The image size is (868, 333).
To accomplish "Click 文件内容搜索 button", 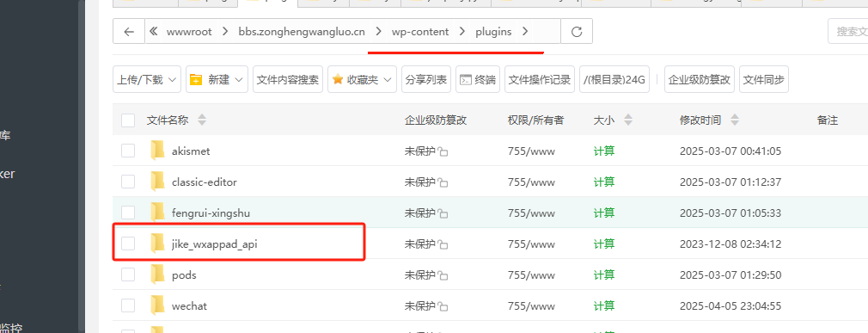I will 288,80.
